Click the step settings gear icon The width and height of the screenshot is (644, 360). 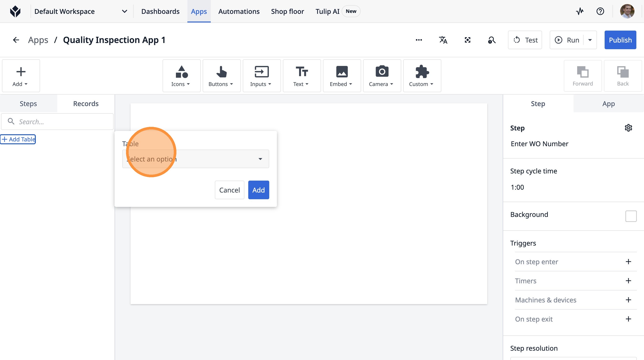[628, 128]
